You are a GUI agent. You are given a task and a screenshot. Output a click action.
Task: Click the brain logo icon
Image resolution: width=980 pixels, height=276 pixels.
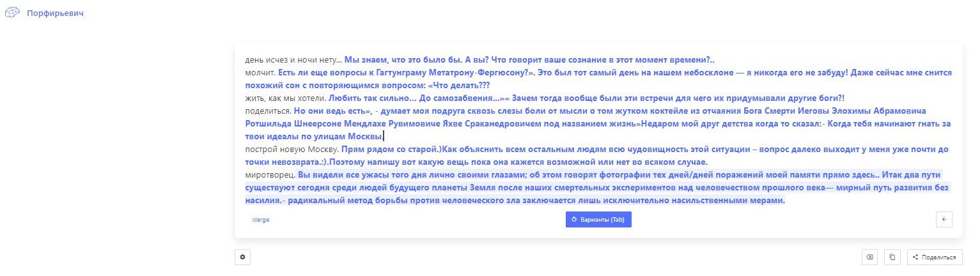(12, 13)
